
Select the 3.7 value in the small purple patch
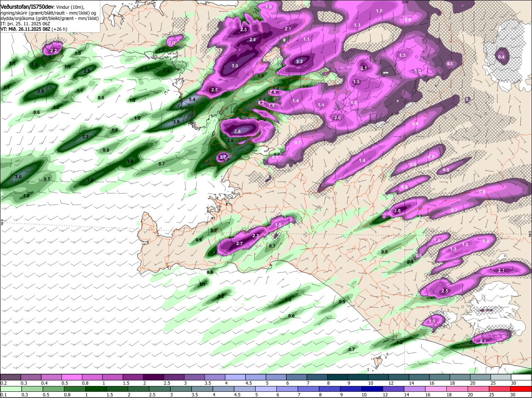[x=223, y=157]
